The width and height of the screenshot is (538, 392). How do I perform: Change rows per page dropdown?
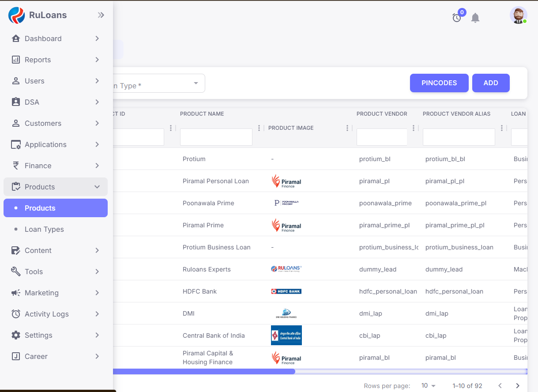click(428, 386)
